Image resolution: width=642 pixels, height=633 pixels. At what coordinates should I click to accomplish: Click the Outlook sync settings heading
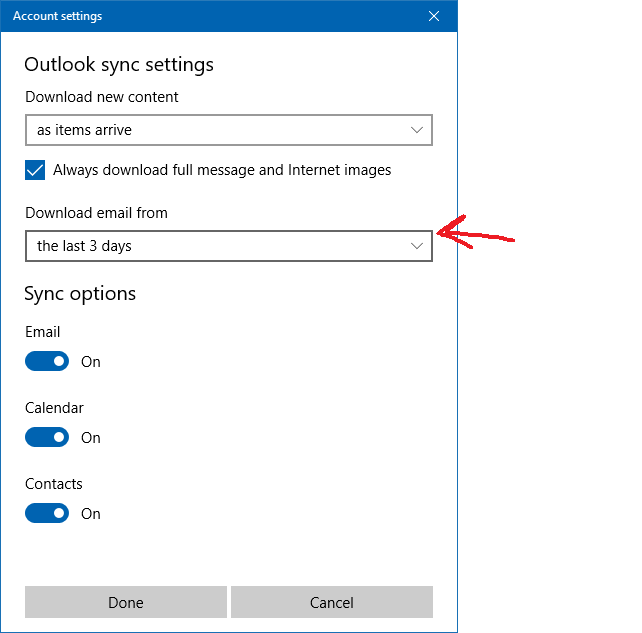pos(119,65)
